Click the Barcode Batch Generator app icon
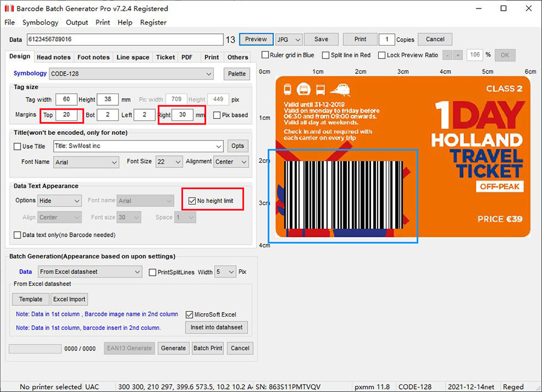This screenshot has width=542, height=392. [x=9, y=8]
